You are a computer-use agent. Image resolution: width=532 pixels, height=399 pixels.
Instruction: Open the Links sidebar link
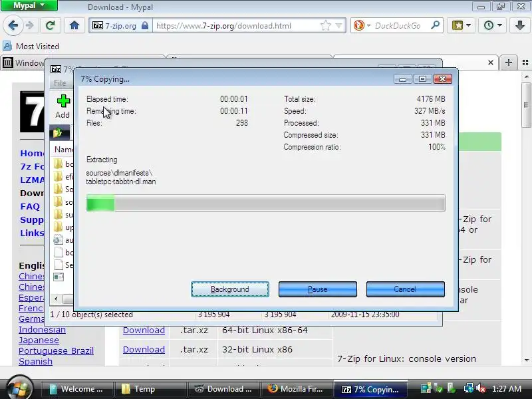[32, 233]
